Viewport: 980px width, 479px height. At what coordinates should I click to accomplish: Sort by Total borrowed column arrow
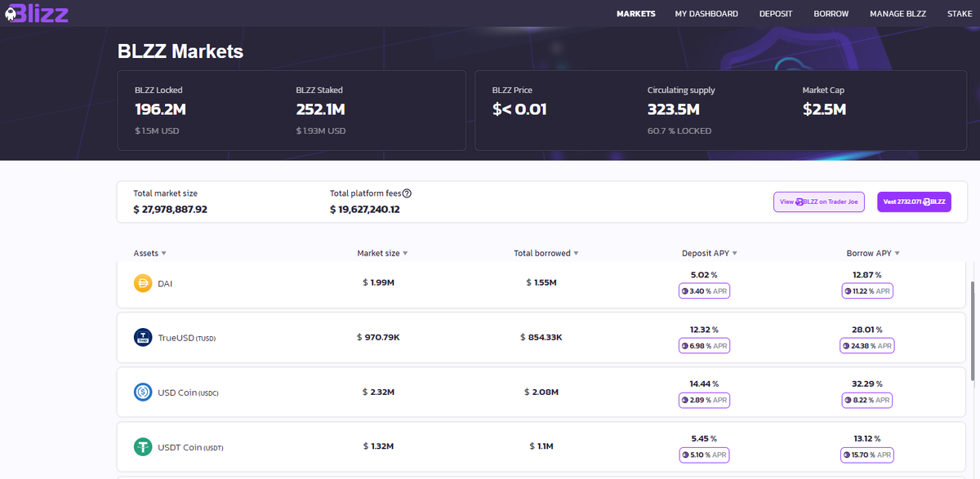point(576,254)
